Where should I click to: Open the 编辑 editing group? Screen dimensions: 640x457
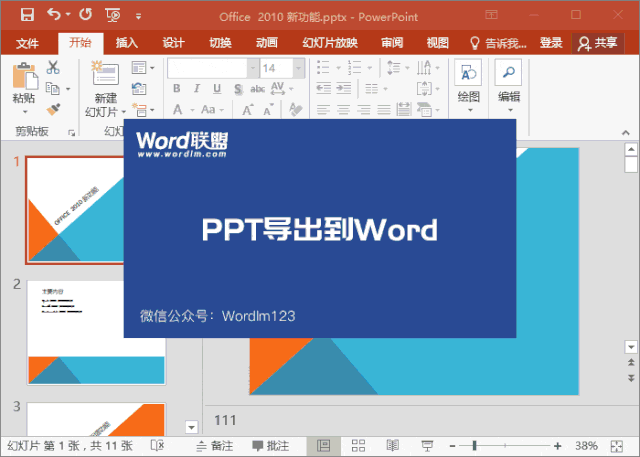point(509,87)
